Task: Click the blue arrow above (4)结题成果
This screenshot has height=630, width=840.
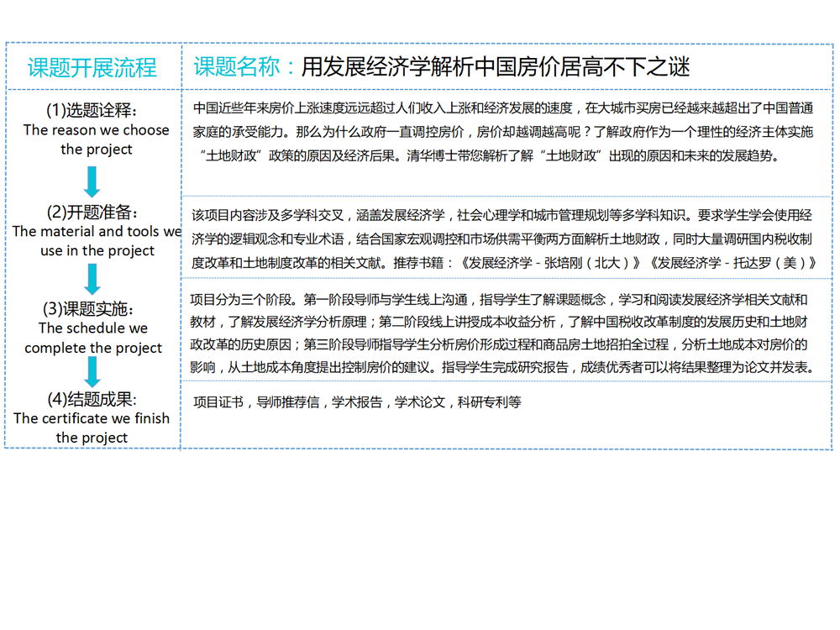Action: (x=92, y=371)
